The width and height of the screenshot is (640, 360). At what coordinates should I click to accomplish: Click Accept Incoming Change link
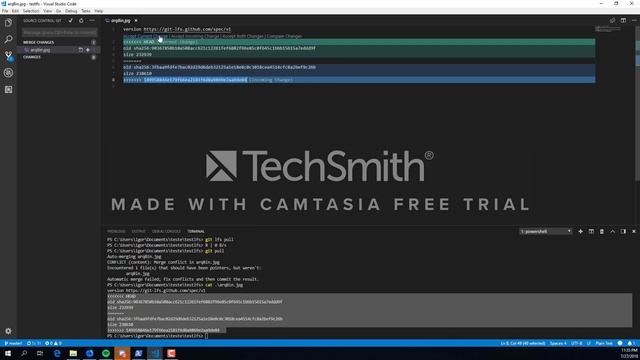point(195,36)
